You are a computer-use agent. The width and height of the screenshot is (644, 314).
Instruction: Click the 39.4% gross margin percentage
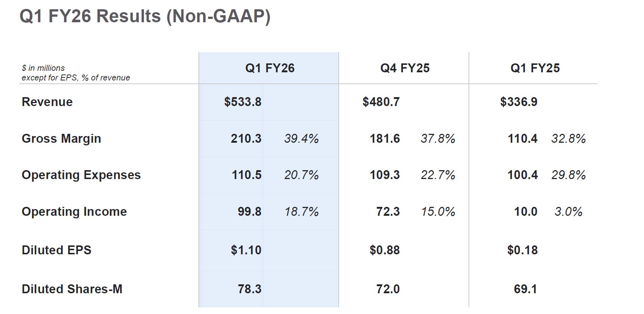click(301, 139)
